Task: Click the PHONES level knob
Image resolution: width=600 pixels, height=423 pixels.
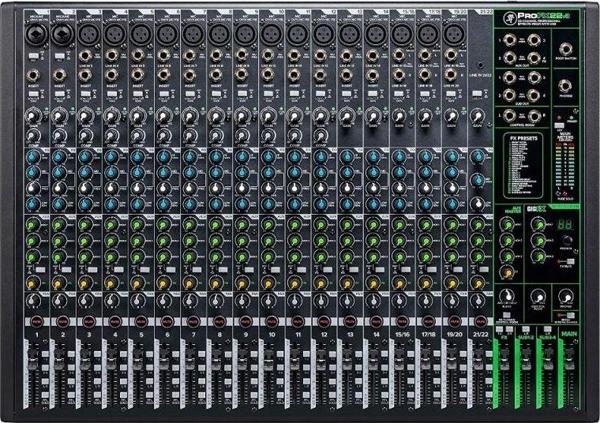Action: click(x=566, y=297)
